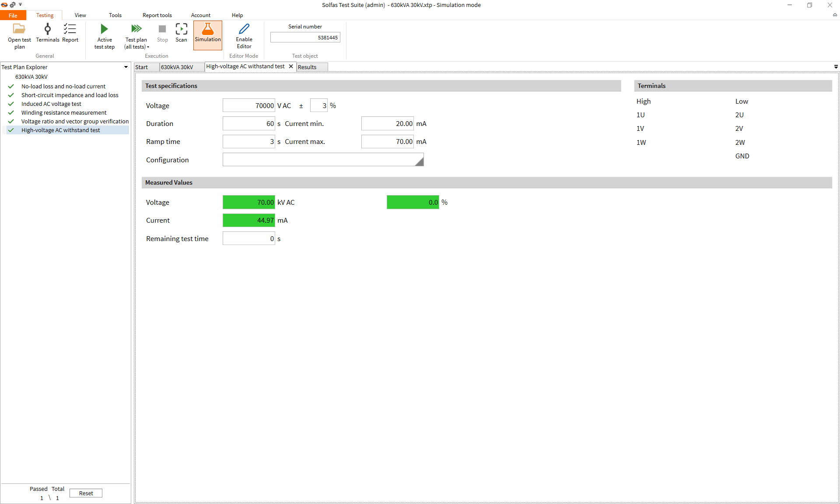Click the Scan icon
The image size is (840, 504).
coord(181,29)
